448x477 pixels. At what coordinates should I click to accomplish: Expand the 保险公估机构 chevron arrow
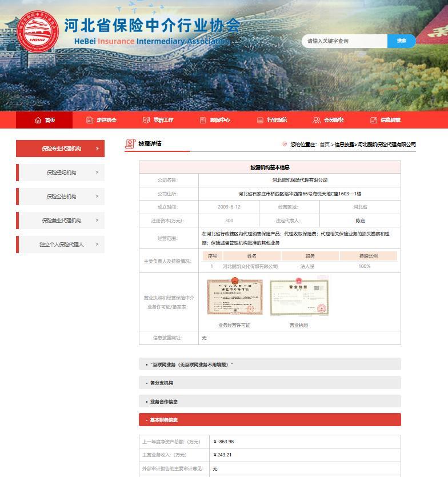point(97,197)
